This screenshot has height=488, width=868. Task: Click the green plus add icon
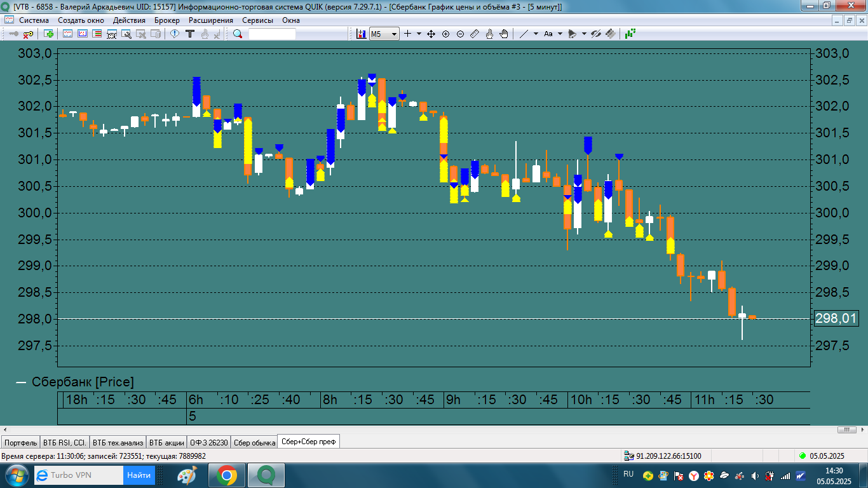coord(48,34)
